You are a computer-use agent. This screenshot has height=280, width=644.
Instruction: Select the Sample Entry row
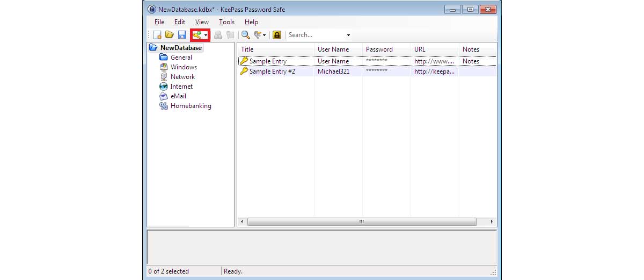(367, 61)
